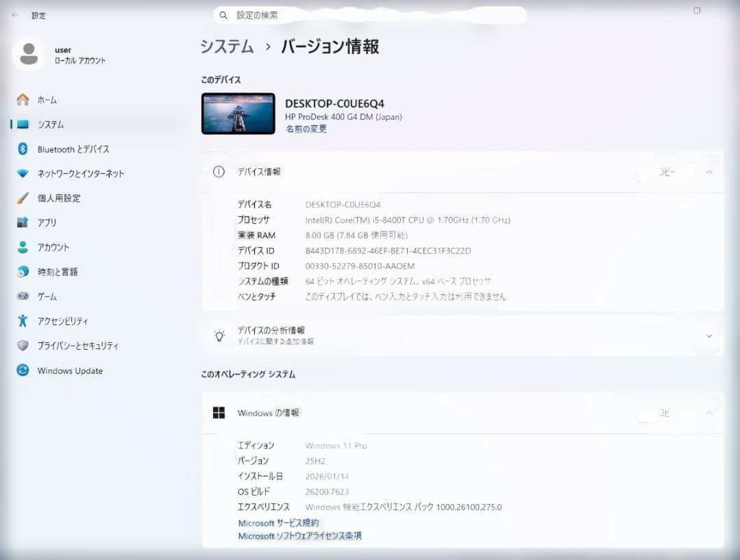Open the アプリ settings icon
Screen dimensions: 740x560
(x=22, y=222)
